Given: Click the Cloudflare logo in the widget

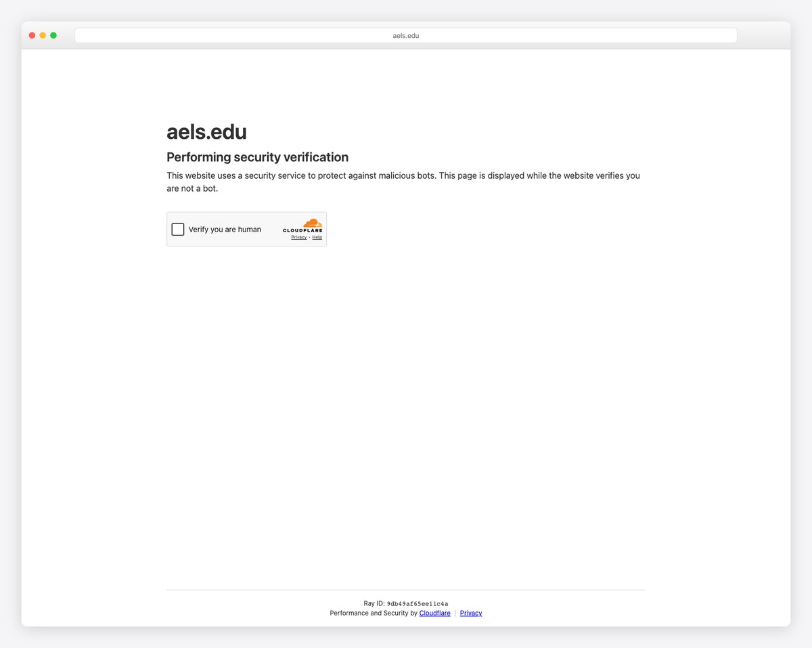Looking at the screenshot, I should [303, 226].
